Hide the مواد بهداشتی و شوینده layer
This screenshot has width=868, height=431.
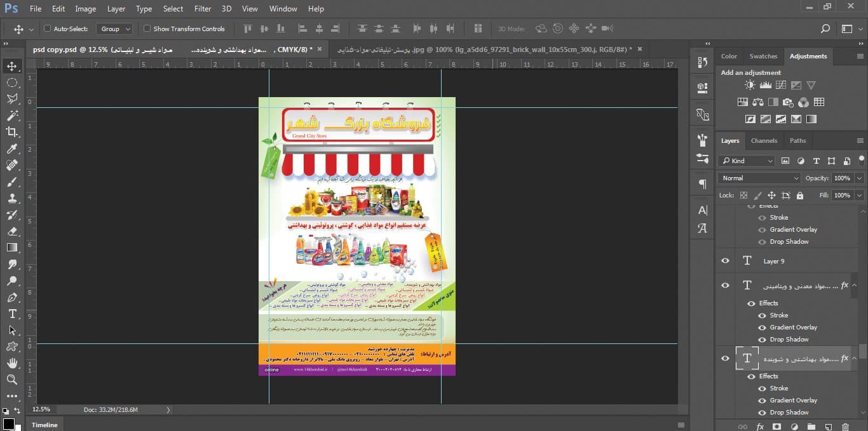click(725, 359)
